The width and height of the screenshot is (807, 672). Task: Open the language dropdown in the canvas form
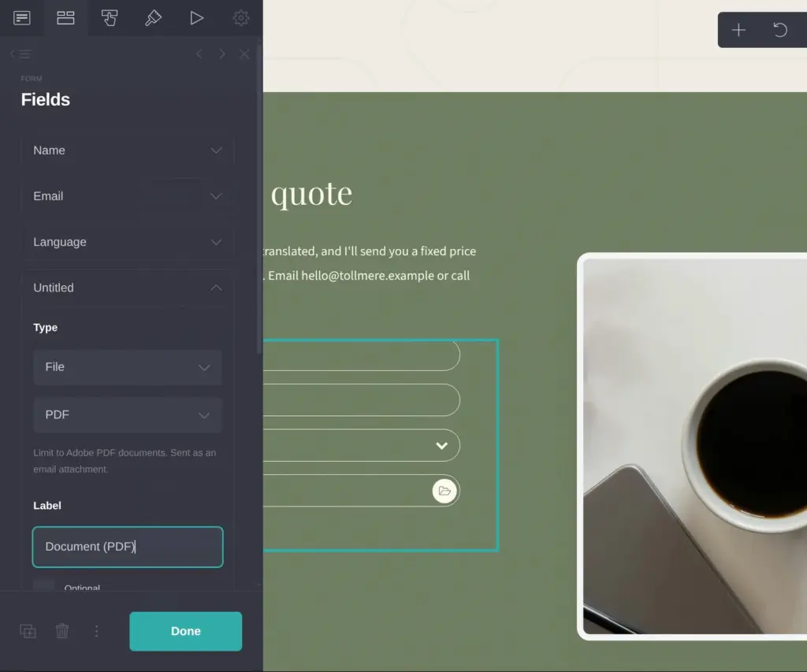361,445
